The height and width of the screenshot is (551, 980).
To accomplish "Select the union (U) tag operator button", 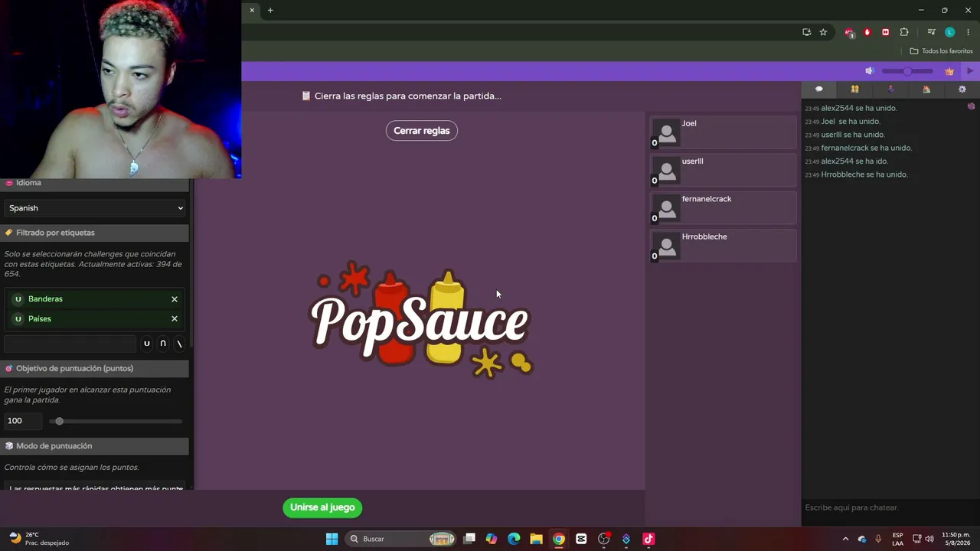I will 147,344.
